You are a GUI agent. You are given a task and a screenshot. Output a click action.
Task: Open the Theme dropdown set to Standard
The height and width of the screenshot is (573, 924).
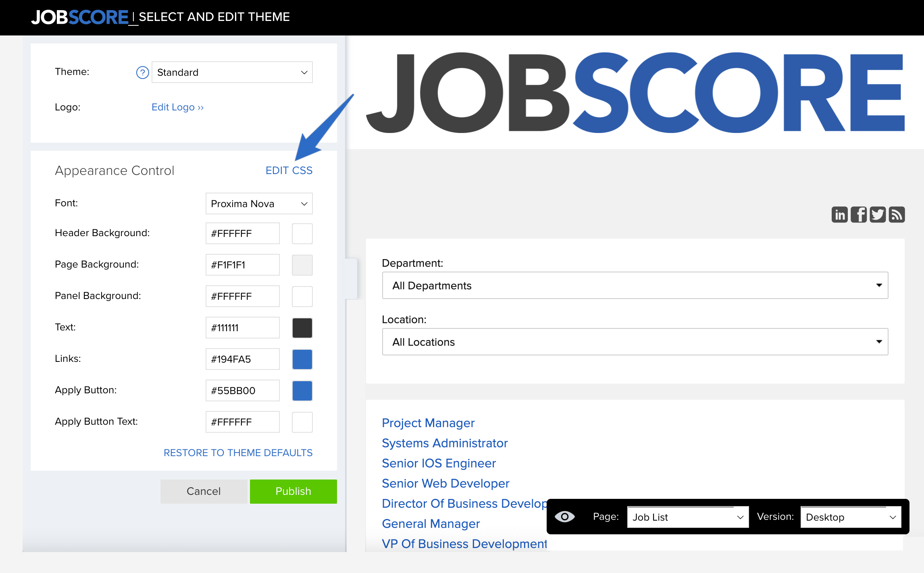pos(232,73)
